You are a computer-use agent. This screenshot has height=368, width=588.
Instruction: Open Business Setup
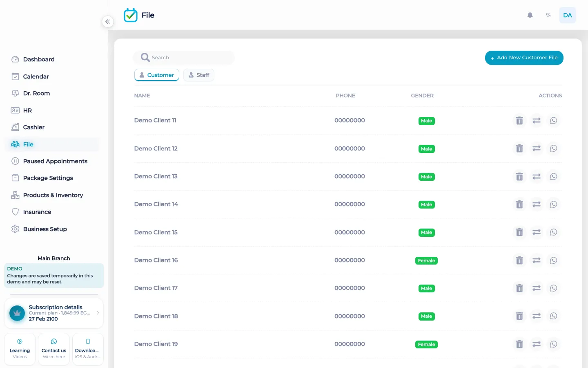52,229
